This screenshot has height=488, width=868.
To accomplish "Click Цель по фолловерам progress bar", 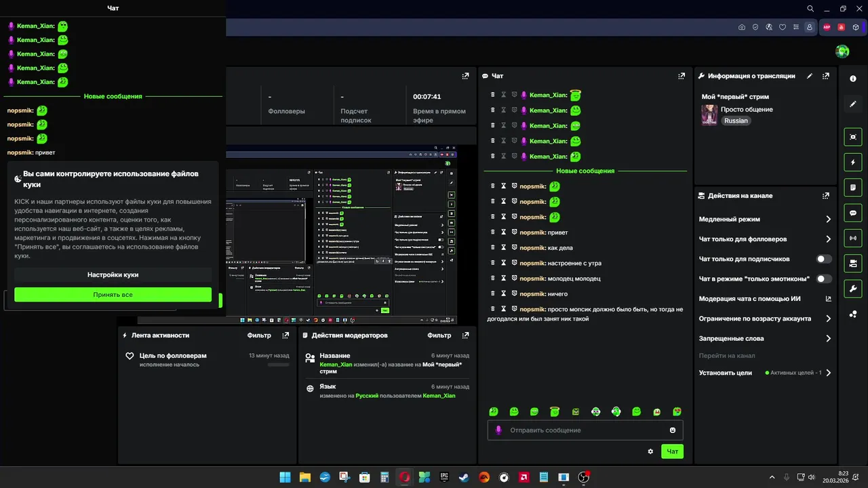I will click(278, 365).
